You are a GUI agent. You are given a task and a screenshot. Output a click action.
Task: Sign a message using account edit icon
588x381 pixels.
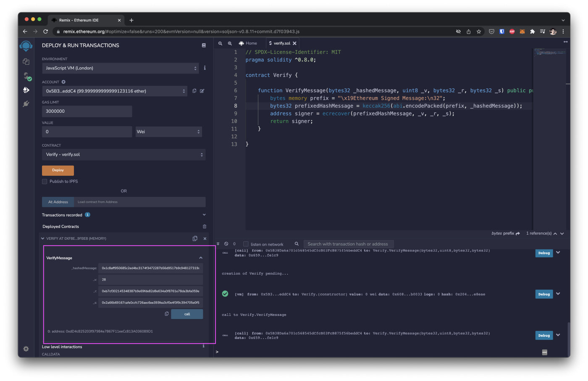coord(202,91)
